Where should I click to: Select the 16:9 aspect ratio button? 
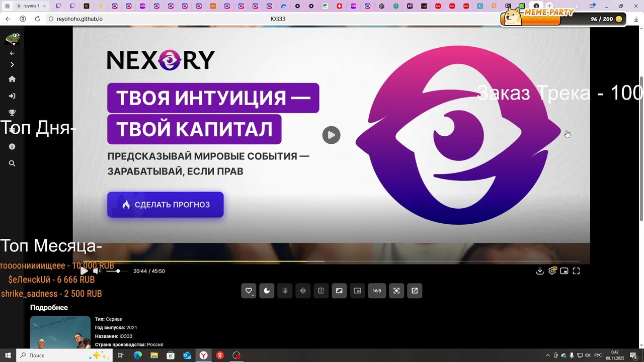click(x=377, y=291)
